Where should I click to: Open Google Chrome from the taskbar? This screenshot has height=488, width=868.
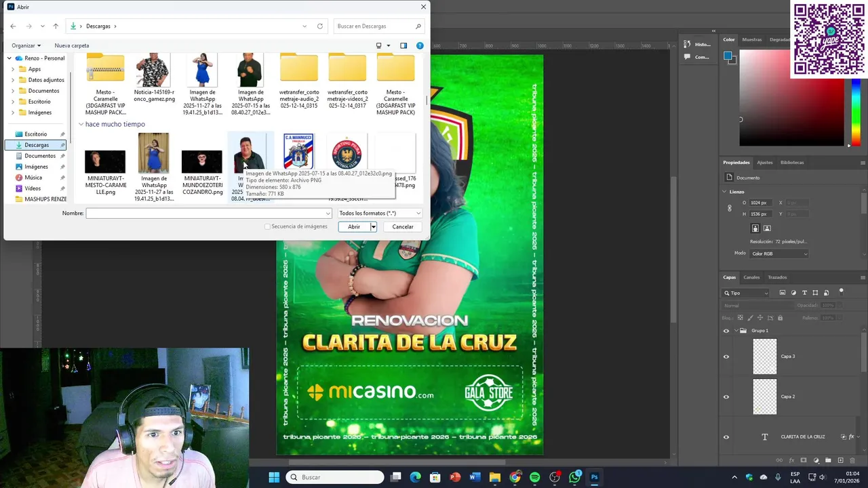515,477
